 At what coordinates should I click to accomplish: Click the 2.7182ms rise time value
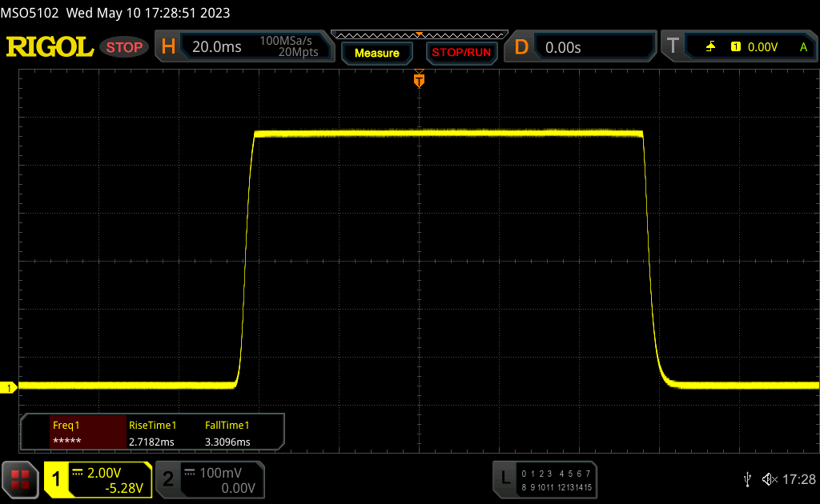pyautogui.click(x=151, y=442)
